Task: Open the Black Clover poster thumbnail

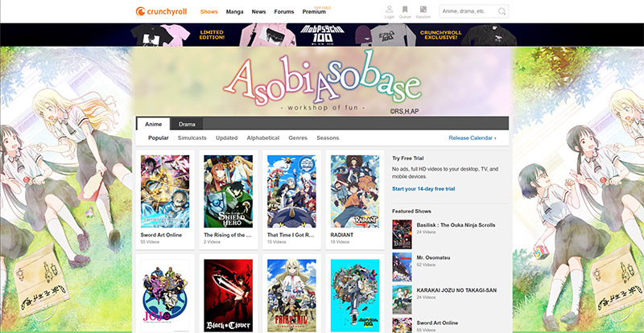Action: (229, 295)
